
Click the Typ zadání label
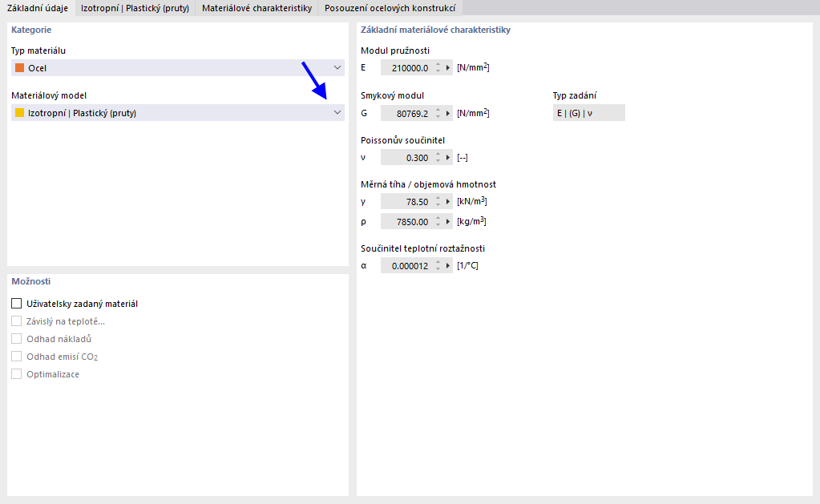click(575, 95)
